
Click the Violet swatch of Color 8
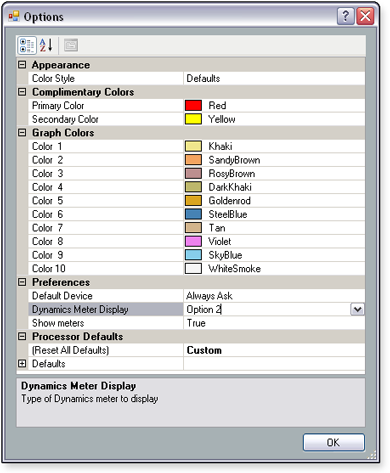193,241
